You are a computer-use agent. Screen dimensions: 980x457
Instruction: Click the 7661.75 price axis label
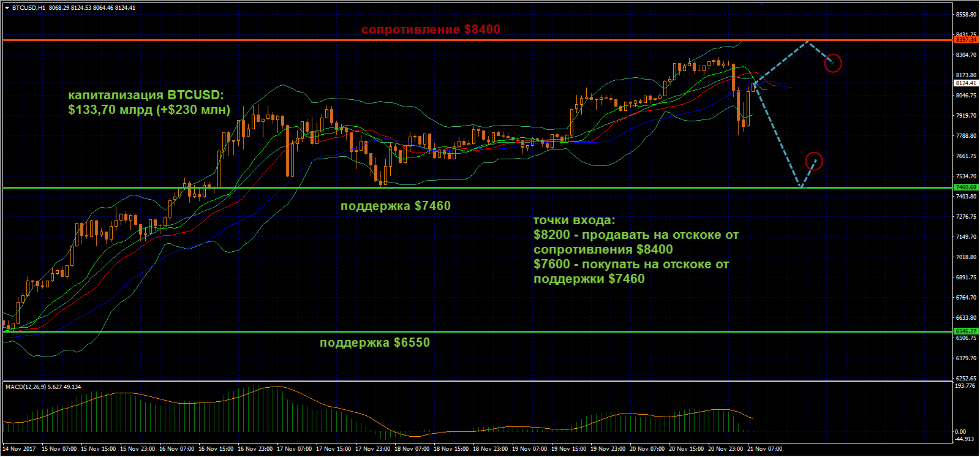[966, 156]
